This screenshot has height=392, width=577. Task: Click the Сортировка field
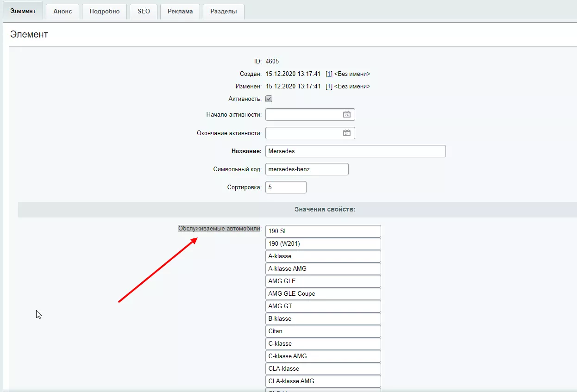click(286, 187)
